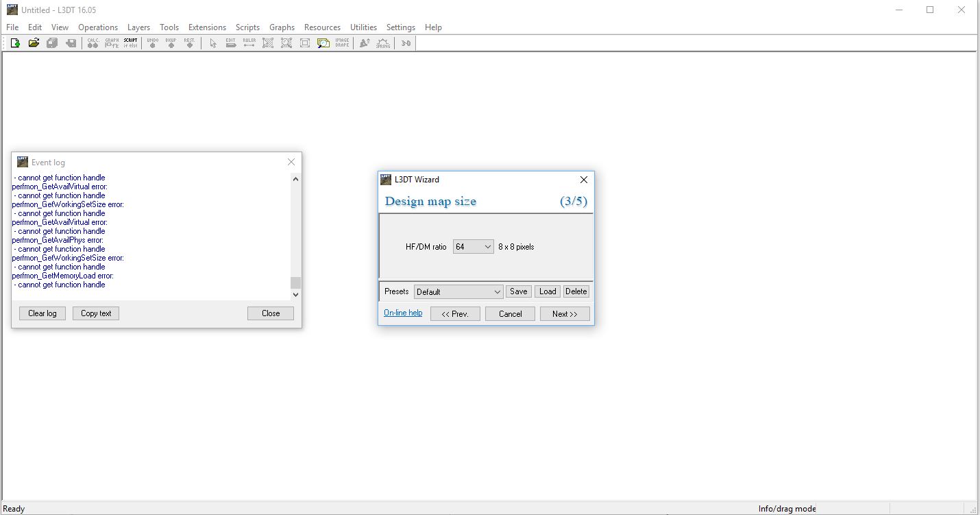Click Load preset button in wizard
Viewport: 980px width, 515px height.
[x=548, y=291]
